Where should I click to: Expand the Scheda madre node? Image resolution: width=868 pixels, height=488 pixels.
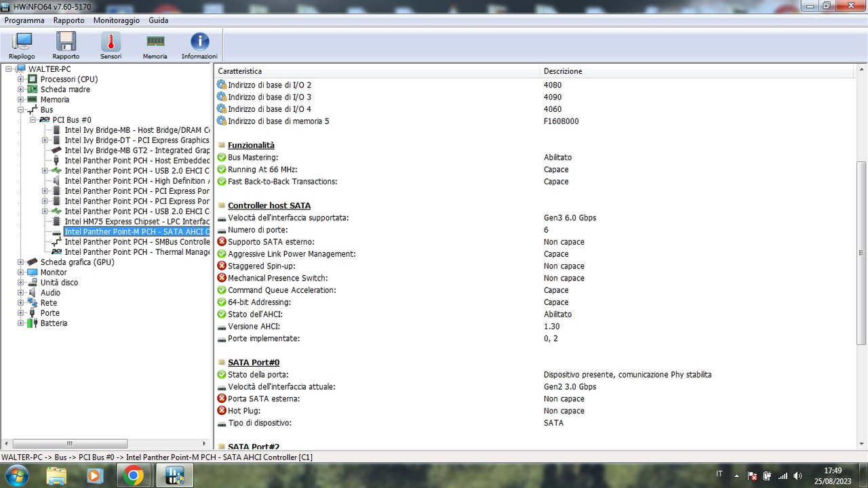click(20, 89)
